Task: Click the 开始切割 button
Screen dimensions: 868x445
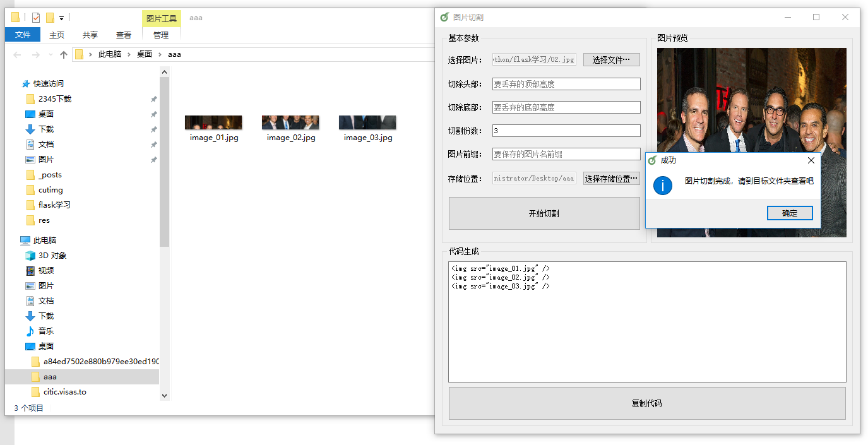Action: [x=544, y=213]
